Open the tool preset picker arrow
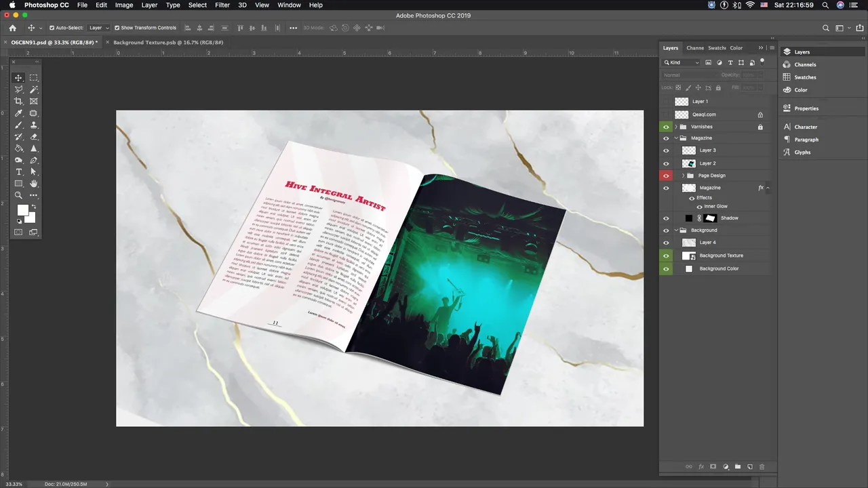 click(41, 28)
